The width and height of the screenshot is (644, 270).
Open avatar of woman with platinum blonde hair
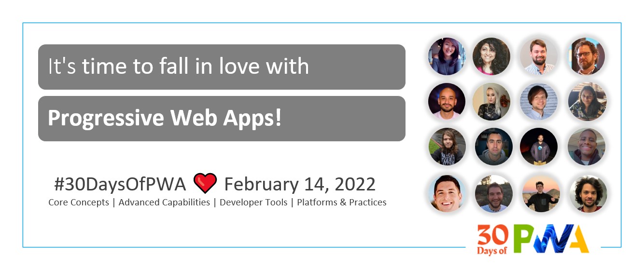coord(491,101)
